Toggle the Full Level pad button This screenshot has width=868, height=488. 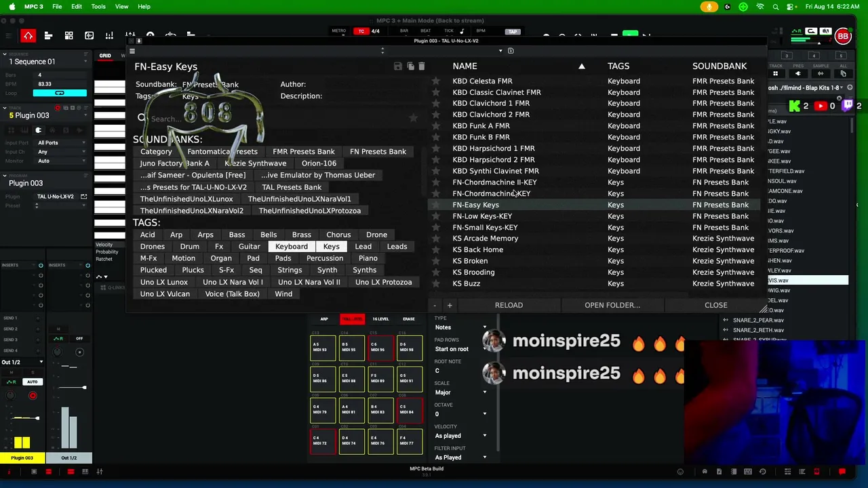coord(352,319)
